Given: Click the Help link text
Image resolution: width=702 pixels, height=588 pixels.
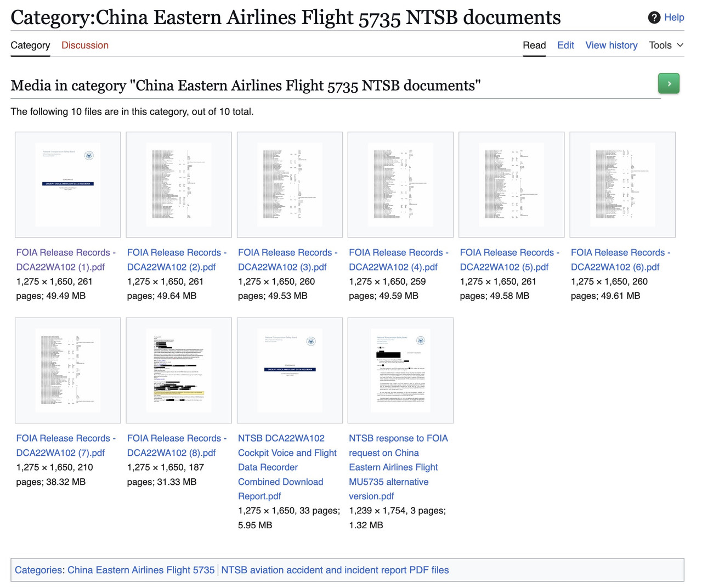Looking at the screenshot, I should (x=674, y=18).
